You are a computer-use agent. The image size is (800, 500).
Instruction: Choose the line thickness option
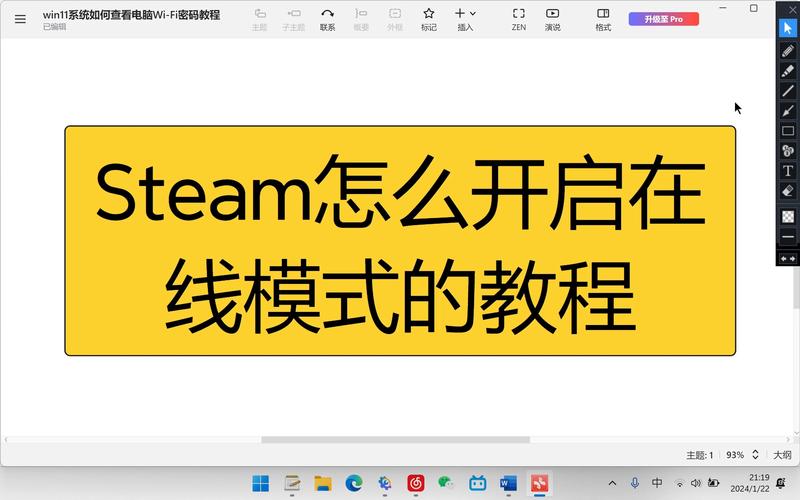(788, 237)
